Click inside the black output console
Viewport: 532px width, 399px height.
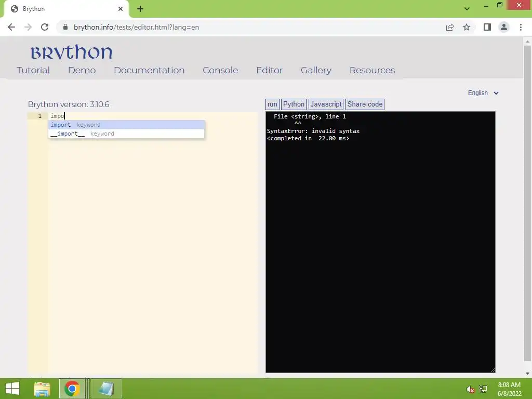pyautogui.click(x=380, y=242)
